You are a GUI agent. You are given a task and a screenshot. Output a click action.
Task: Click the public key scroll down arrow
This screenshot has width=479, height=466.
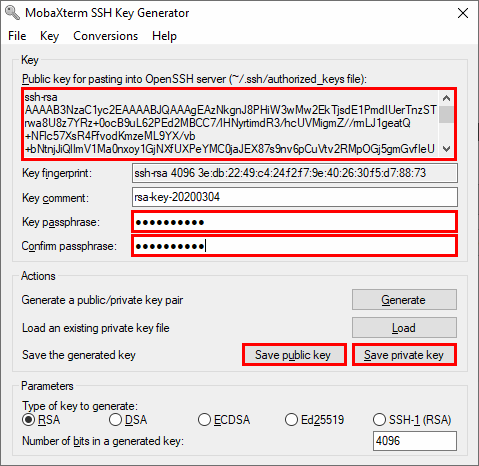click(x=446, y=149)
